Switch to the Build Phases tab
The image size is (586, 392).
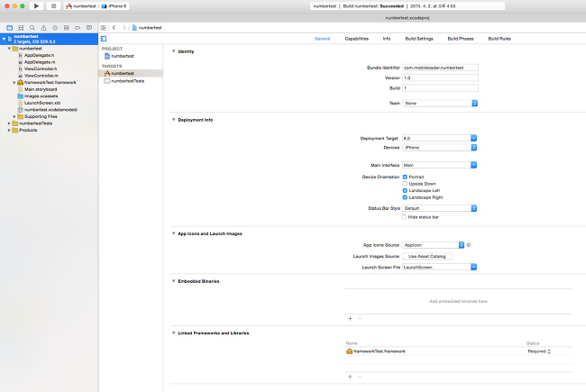[x=461, y=39]
